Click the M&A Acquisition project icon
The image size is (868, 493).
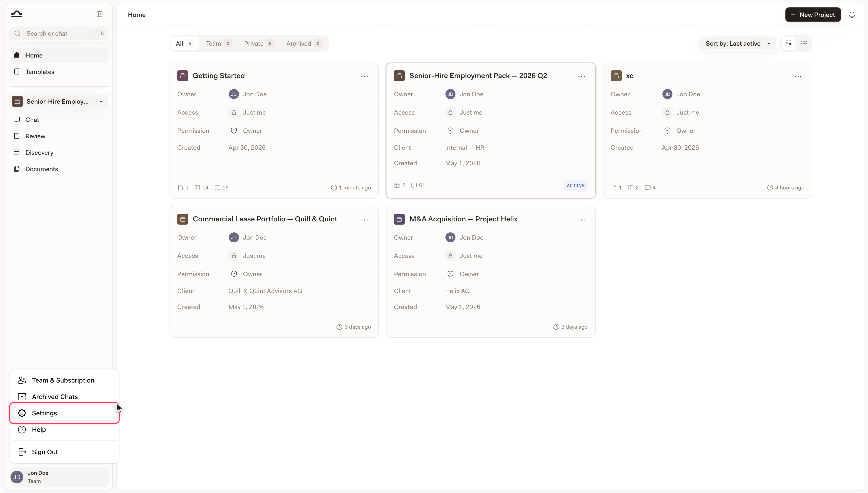[x=399, y=219]
